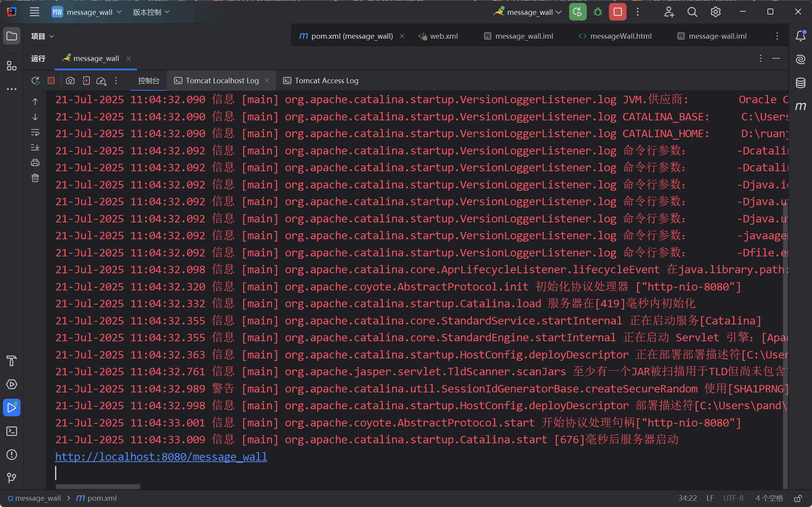Screen dimensions: 812x507
Task: Toggle soft-wrap in the console
Action: 35,133
